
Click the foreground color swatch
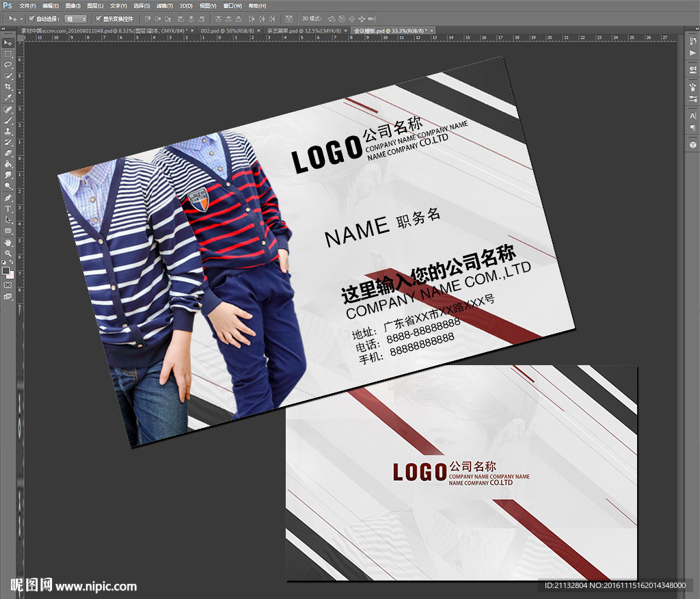pos(6,270)
